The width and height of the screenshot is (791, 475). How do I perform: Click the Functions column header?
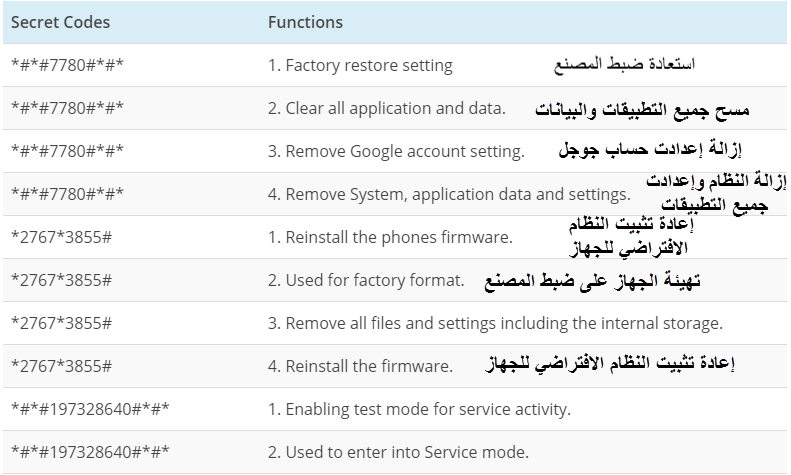click(x=305, y=22)
